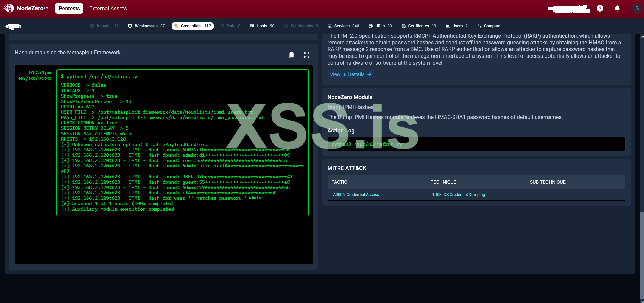Click the Certificates badge icon
The height and width of the screenshot is (303, 644).
[x=404, y=26]
